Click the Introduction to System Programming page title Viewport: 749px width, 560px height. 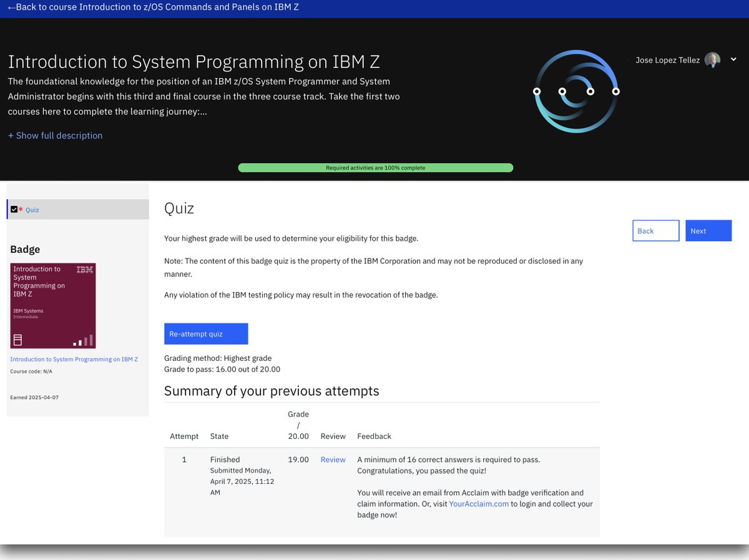coord(193,62)
